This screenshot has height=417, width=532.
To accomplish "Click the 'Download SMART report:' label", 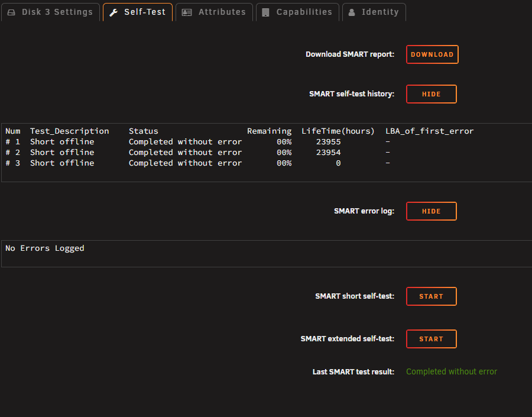I will pyautogui.click(x=350, y=54).
